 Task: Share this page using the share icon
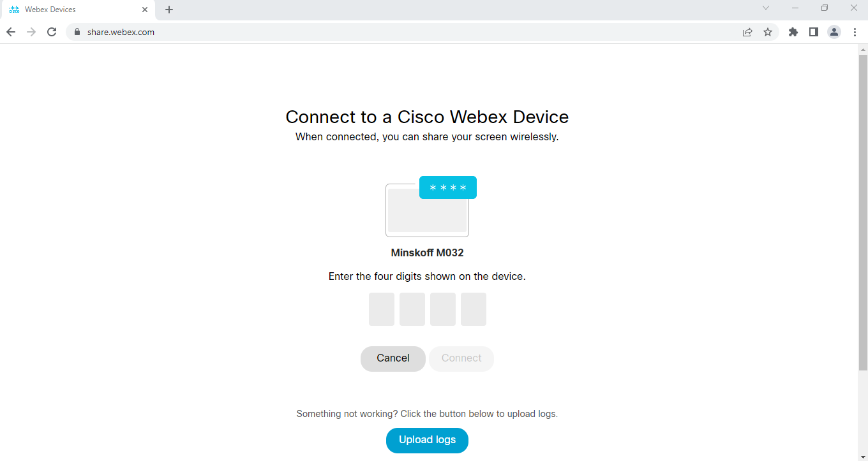(x=747, y=32)
